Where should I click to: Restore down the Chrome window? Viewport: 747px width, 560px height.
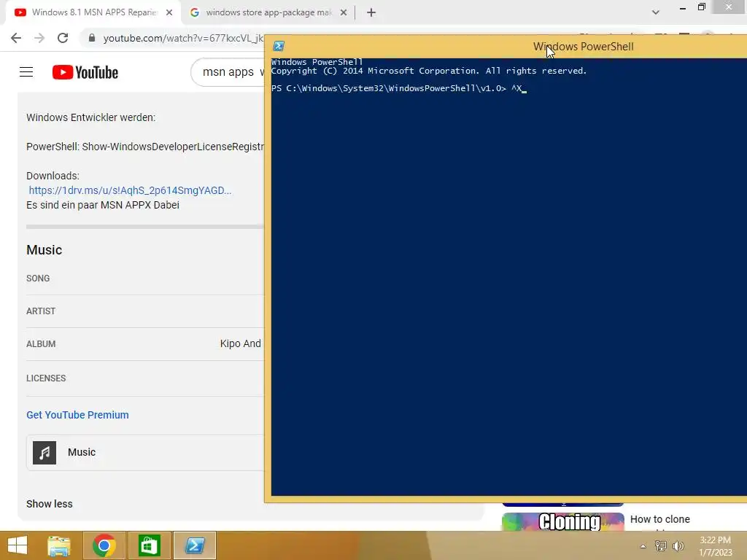[x=702, y=7]
